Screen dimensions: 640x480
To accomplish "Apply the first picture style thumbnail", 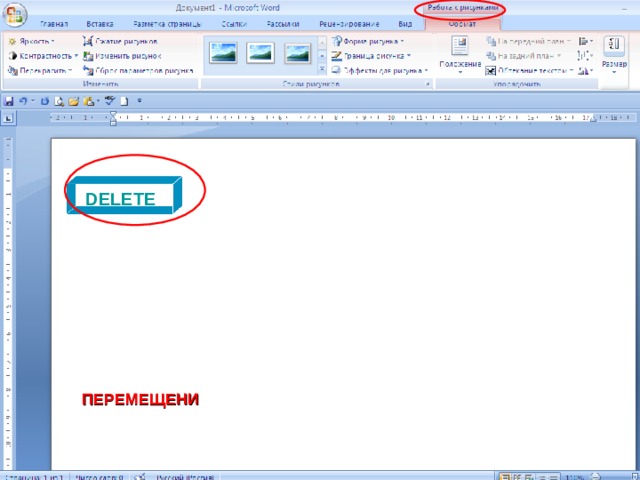I will point(223,53).
